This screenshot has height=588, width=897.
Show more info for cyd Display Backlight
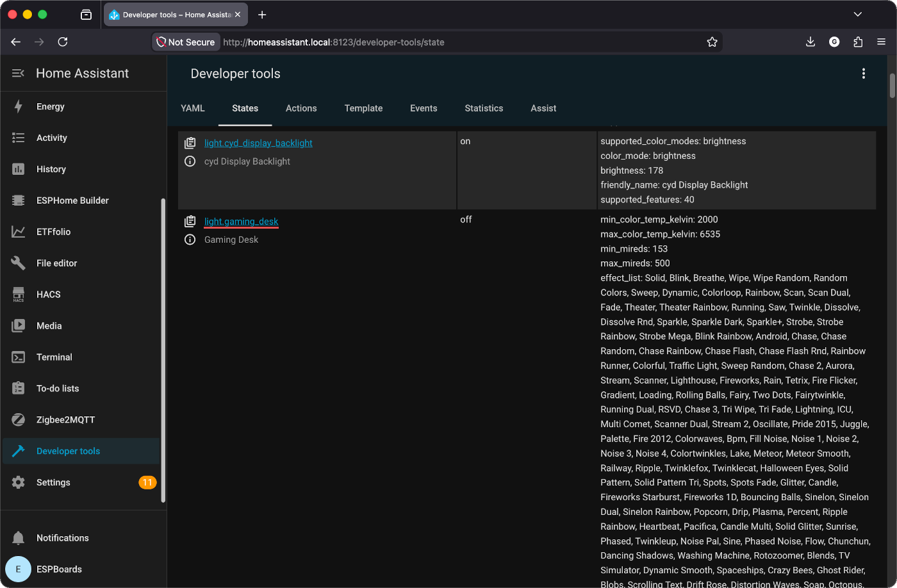[190, 161]
